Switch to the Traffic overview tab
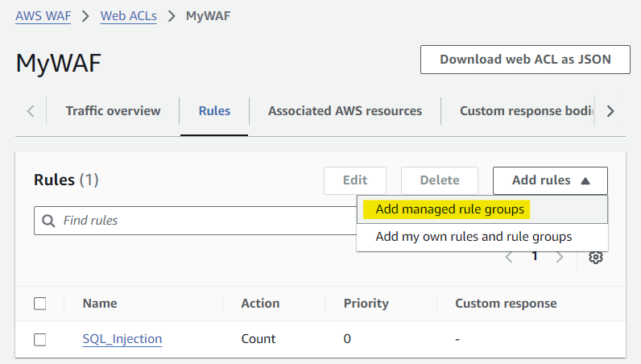This screenshot has width=641, height=364. (113, 111)
